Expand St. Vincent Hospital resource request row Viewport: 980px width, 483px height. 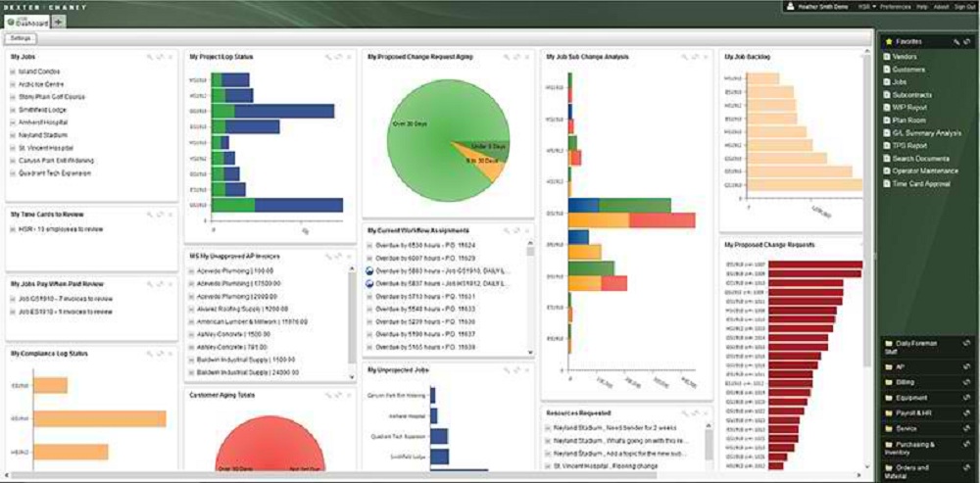coord(548,466)
